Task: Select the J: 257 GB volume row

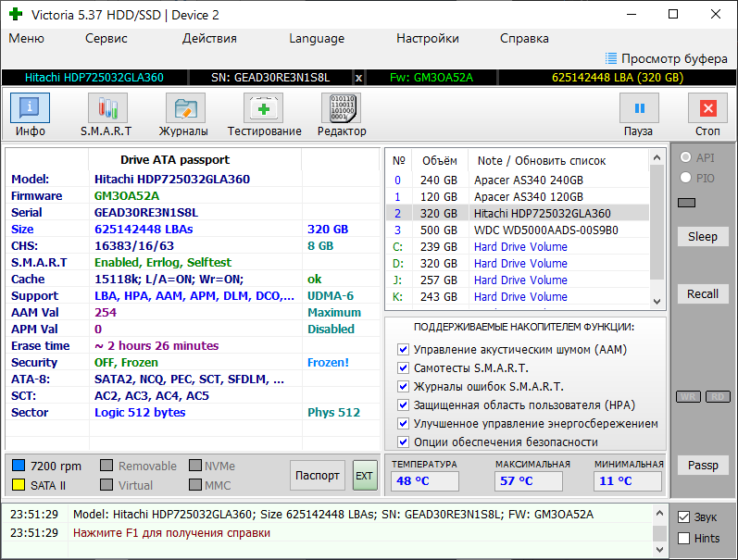Action: 518,280
